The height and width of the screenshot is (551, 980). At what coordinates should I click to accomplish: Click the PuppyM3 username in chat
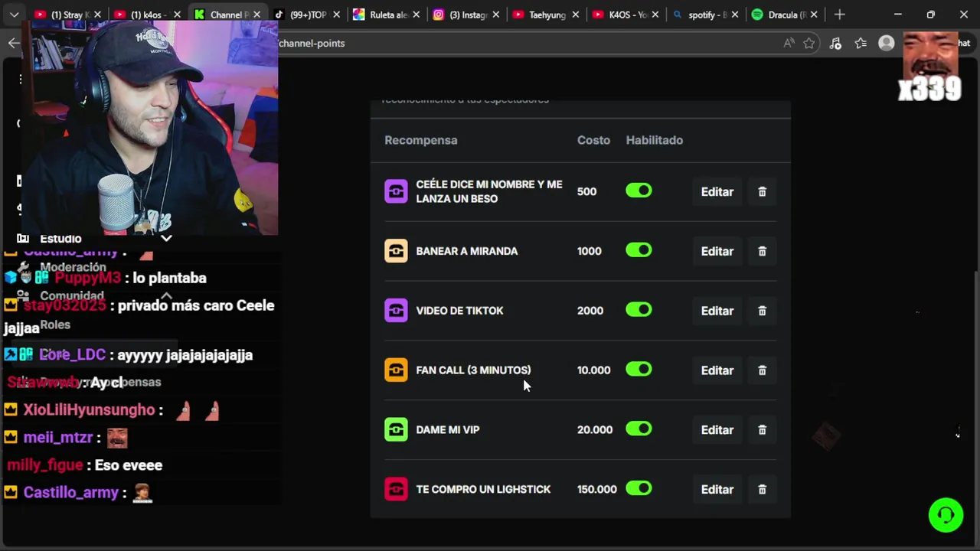click(88, 278)
